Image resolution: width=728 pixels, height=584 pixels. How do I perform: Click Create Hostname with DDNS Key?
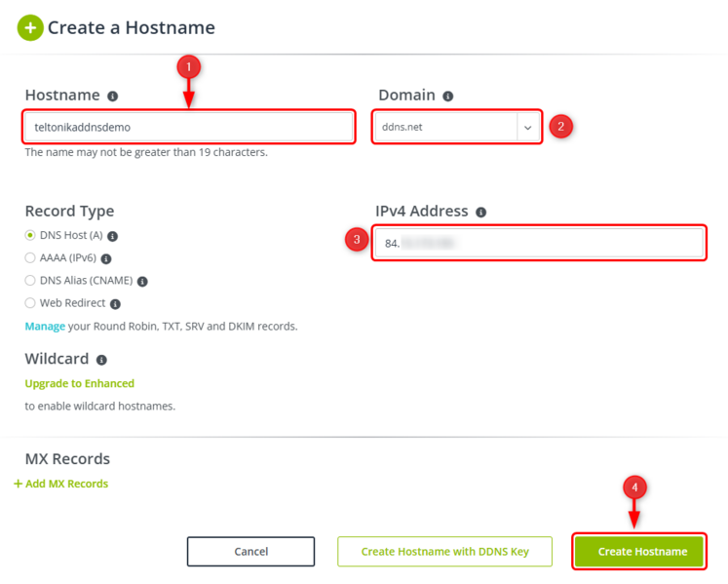click(444, 552)
